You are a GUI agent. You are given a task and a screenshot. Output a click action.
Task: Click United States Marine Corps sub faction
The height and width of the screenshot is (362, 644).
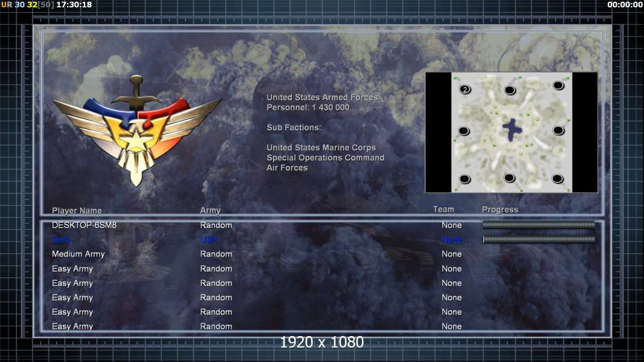click(321, 148)
